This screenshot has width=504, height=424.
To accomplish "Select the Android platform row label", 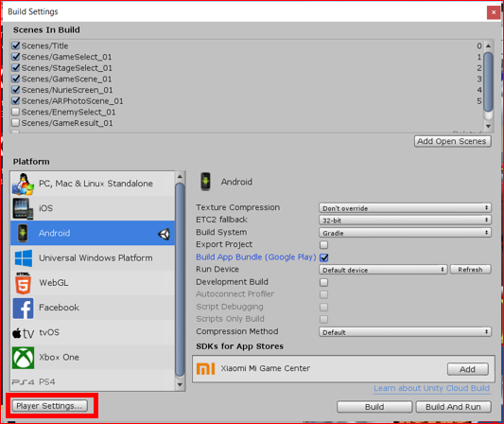I will (x=54, y=233).
